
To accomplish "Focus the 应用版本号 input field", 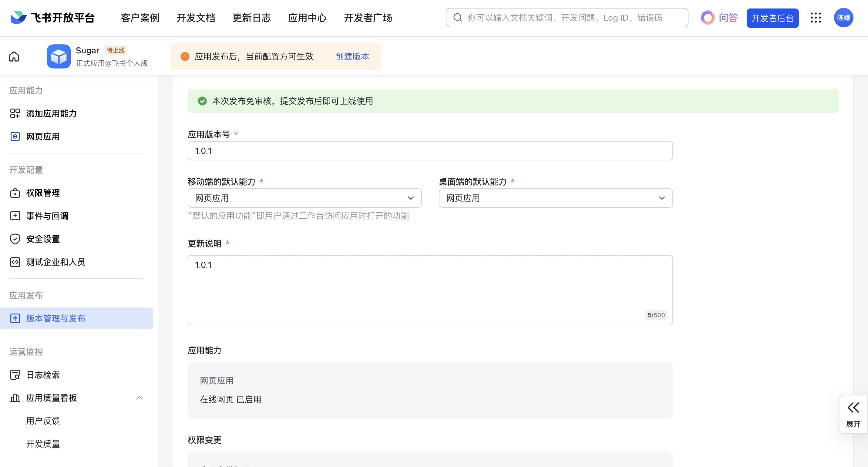I will [x=430, y=151].
